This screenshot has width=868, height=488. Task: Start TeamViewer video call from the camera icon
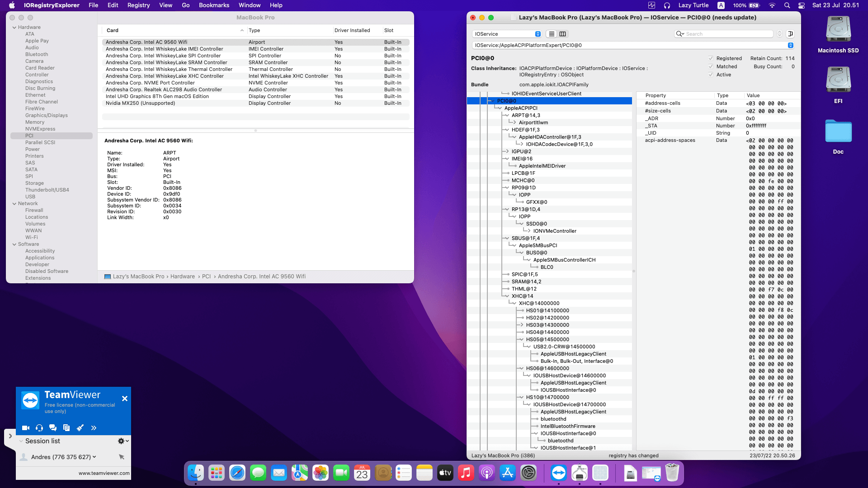pos(26,428)
